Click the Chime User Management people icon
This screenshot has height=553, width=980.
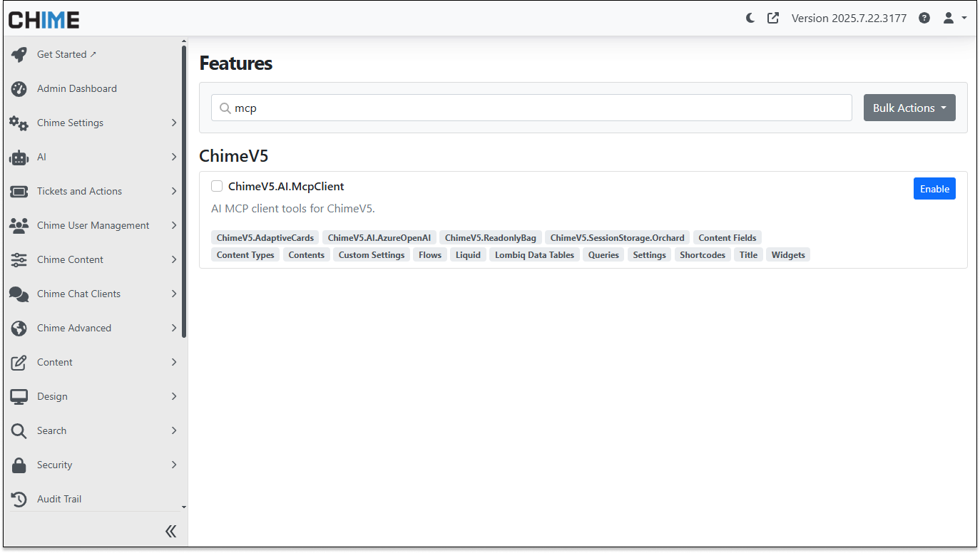pos(19,225)
